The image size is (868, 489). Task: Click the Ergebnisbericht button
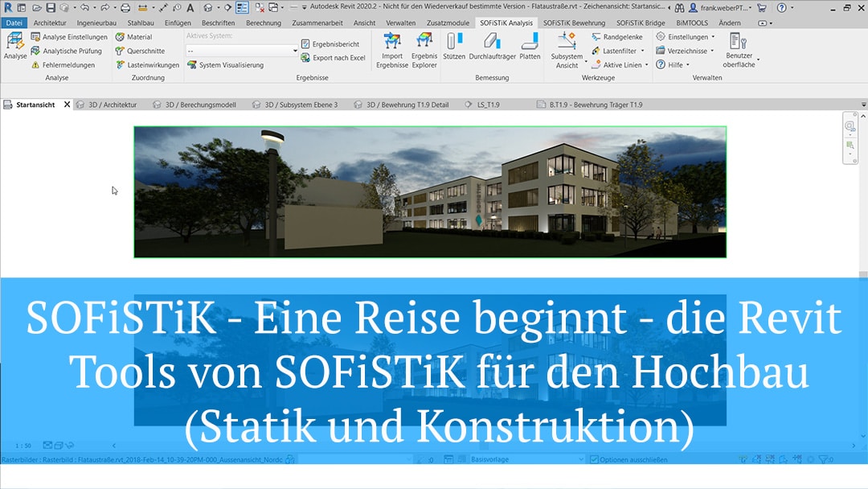point(333,43)
